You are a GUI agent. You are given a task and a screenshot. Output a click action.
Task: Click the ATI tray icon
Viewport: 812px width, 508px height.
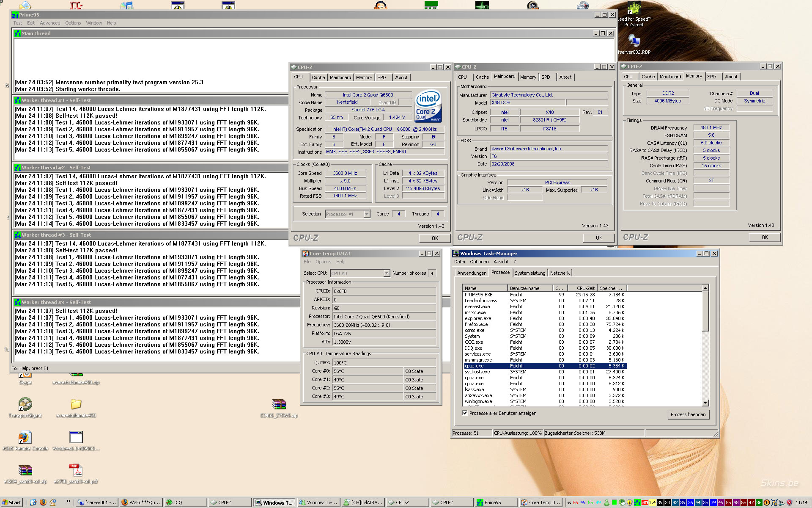(x=645, y=502)
